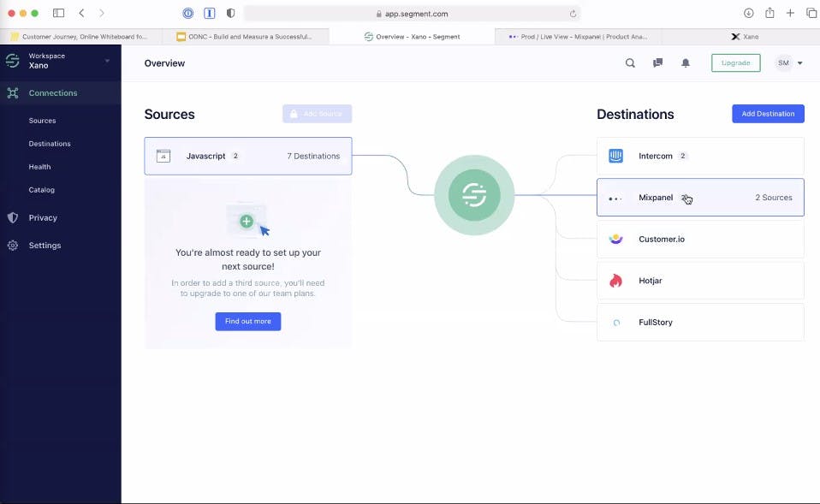Image resolution: width=820 pixels, height=504 pixels.
Task: Click the 1Password extension icon
Action: pyautogui.click(x=187, y=14)
